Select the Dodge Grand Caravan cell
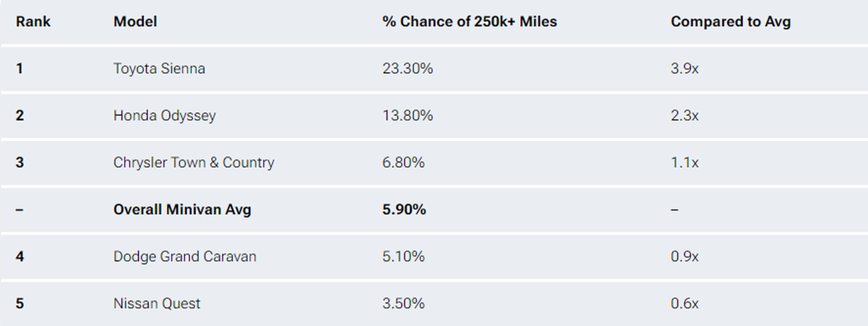 [x=185, y=256]
